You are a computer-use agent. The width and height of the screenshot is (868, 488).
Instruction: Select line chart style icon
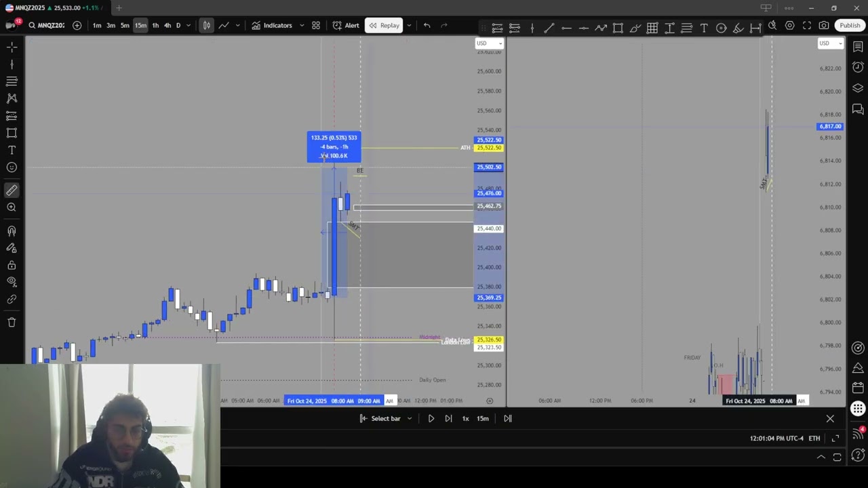point(224,25)
